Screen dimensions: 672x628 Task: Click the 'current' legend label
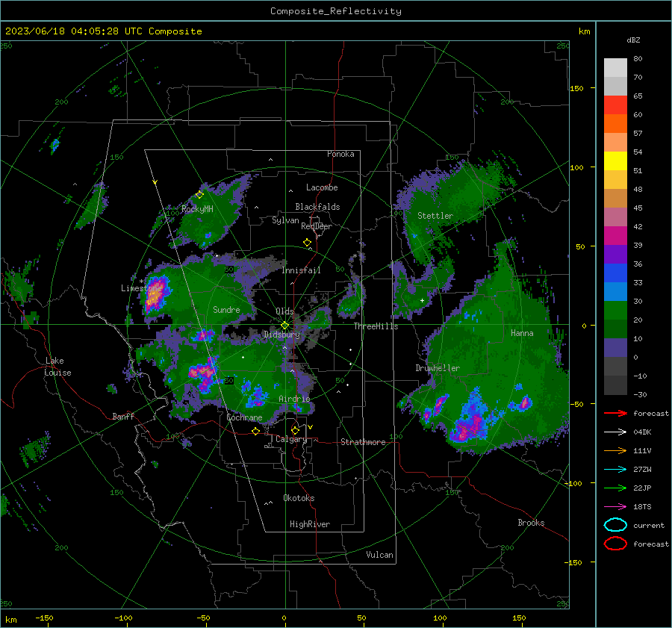click(x=649, y=525)
